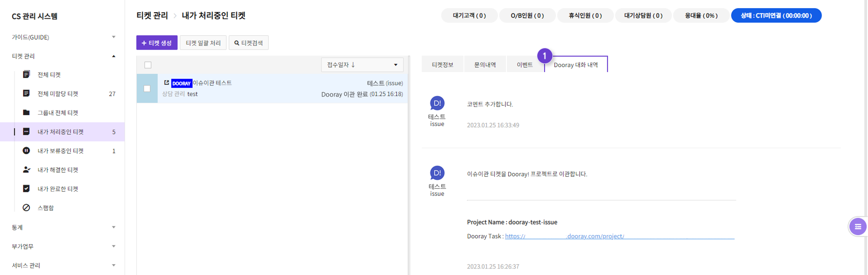This screenshot has width=868, height=275.
Task: Click the timestamp 2023.01.25 16:33:49
Action: tap(493, 125)
